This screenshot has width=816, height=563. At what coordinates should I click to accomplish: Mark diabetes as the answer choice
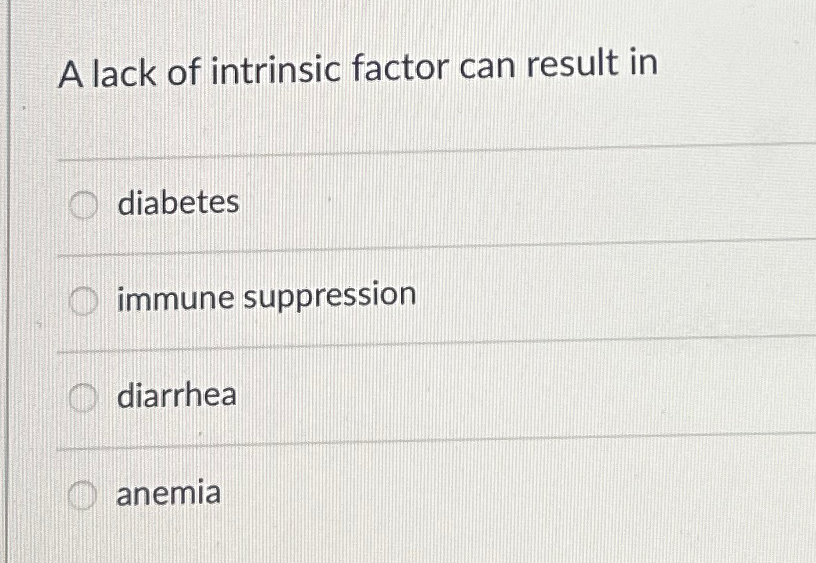(83, 205)
